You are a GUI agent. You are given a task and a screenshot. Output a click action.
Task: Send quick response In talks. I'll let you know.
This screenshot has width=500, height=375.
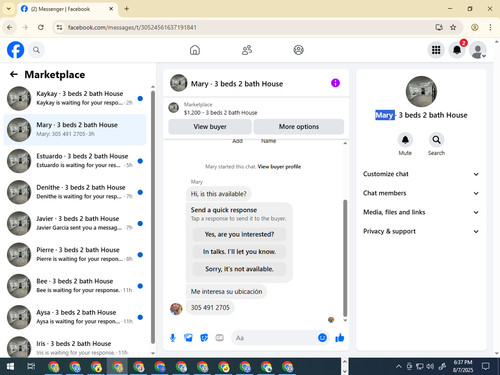tap(239, 252)
